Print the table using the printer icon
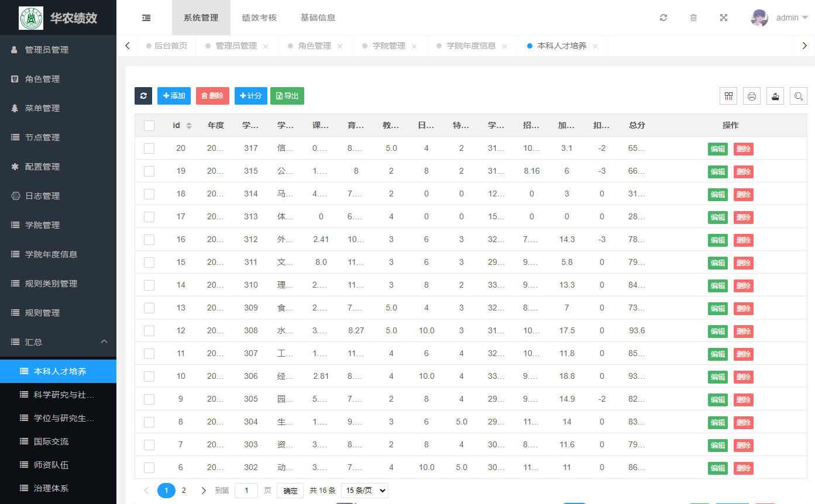The height and width of the screenshot is (504, 815). pos(752,96)
